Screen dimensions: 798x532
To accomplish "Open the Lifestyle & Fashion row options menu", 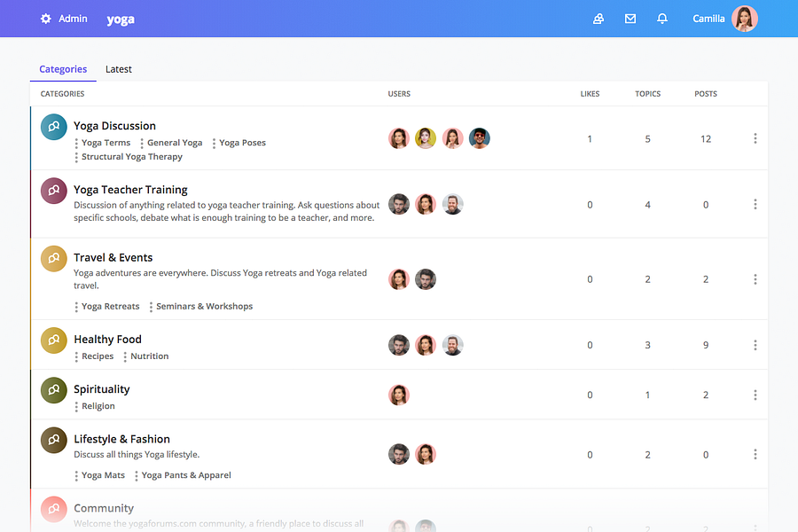I will 755,454.
